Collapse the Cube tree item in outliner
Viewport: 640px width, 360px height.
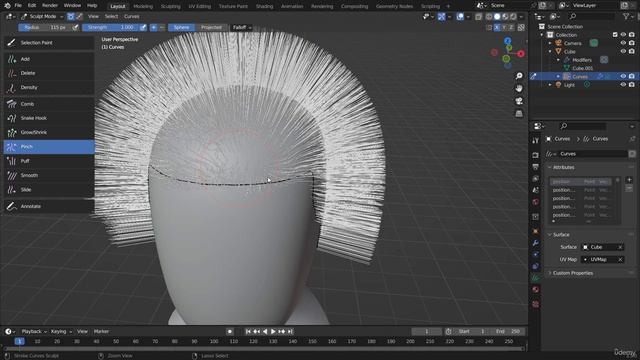550,52
